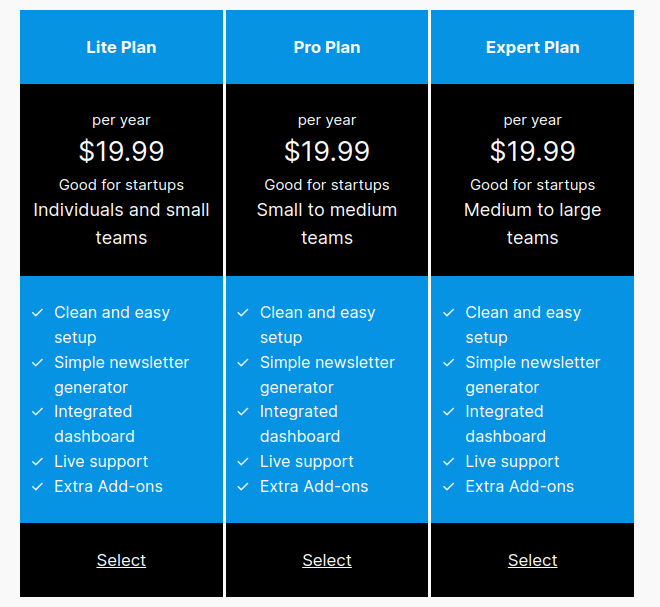Screen dimensions: 660x607
Task: Choose the Pro Plan Select link
Action: pyautogui.click(x=327, y=560)
